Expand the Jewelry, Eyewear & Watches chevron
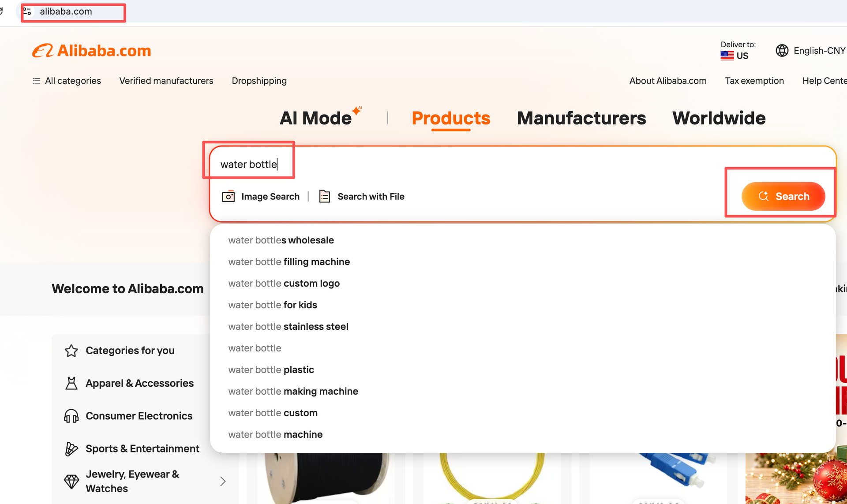The image size is (847, 504). coord(223,481)
